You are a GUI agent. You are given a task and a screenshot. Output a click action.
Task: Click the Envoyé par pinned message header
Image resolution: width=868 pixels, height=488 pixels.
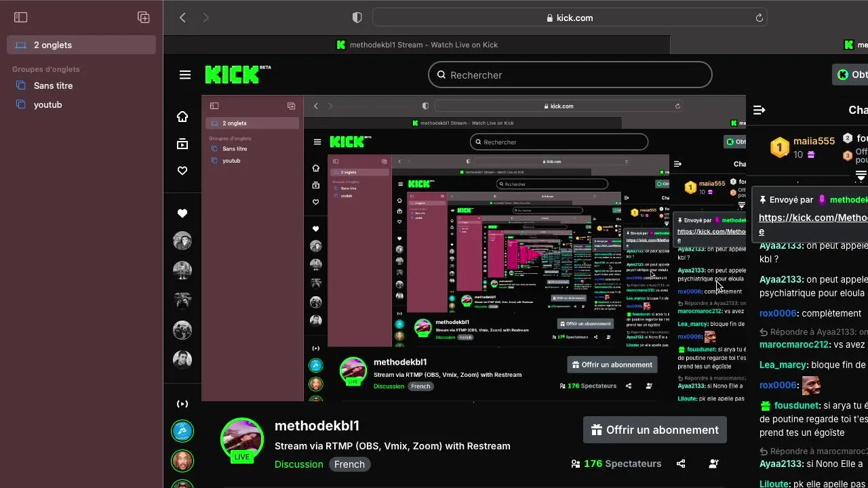[x=813, y=200]
